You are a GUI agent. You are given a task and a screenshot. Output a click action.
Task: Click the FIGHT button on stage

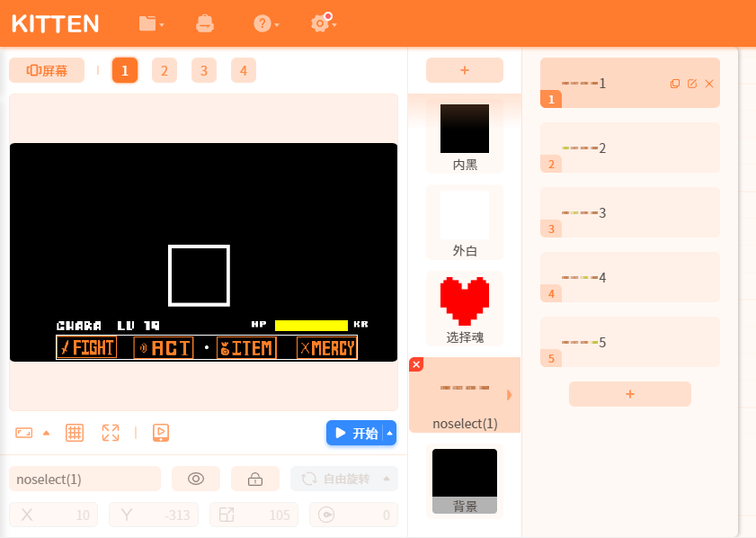[87, 348]
